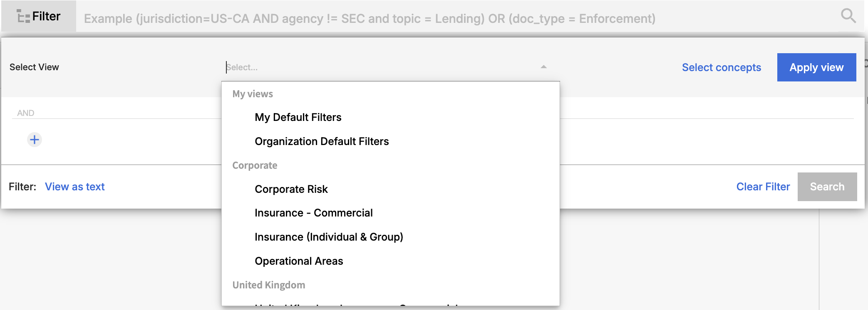Click the magnifying glass search icon
The width and height of the screenshot is (868, 310).
pyautogui.click(x=848, y=16)
